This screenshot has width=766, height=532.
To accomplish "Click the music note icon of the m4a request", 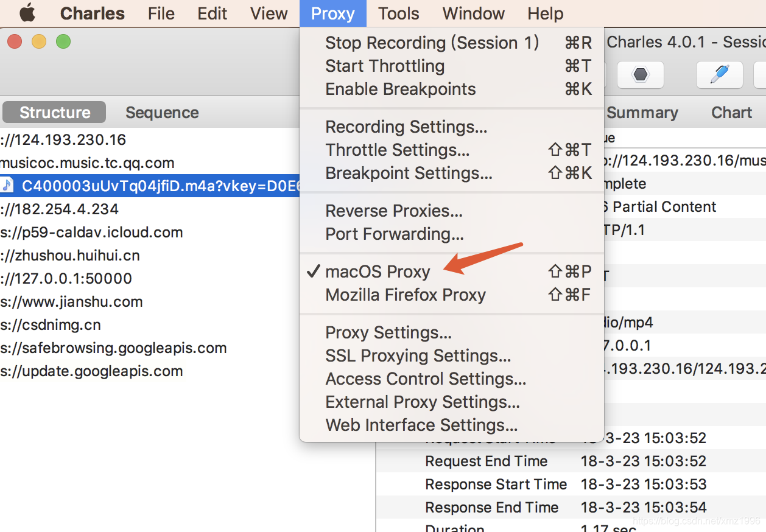I will pyautogui.click(x=7, y=185).
